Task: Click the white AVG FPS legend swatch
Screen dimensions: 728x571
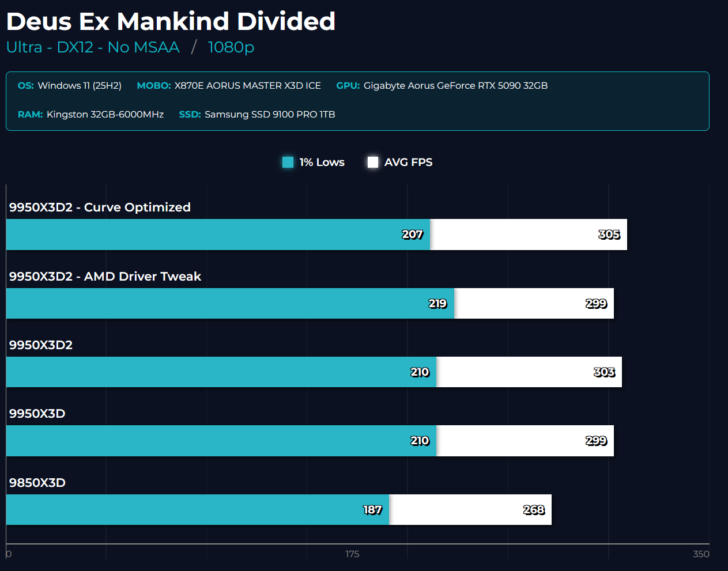Action: tap(373, 162)
